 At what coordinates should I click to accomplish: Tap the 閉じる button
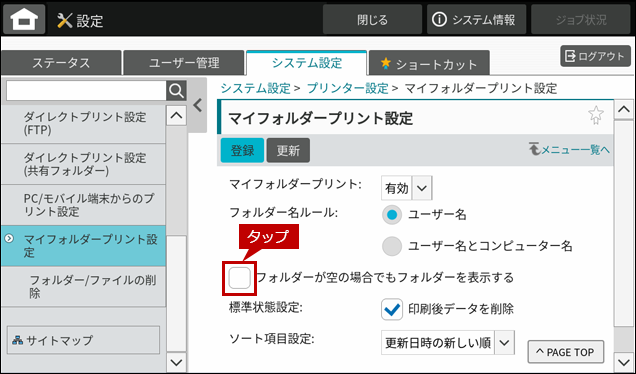[372, 19]
